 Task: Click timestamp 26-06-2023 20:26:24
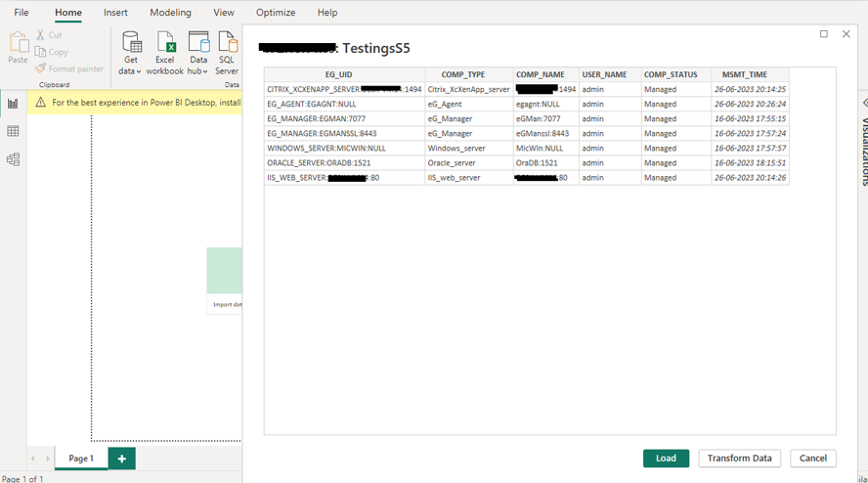pyautogui.click(x=750, y=105)
